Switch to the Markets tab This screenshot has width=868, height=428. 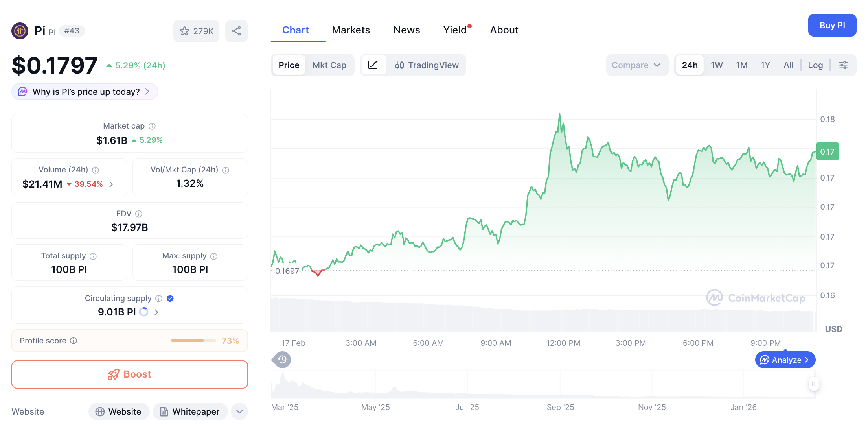(x=351, y=30)
